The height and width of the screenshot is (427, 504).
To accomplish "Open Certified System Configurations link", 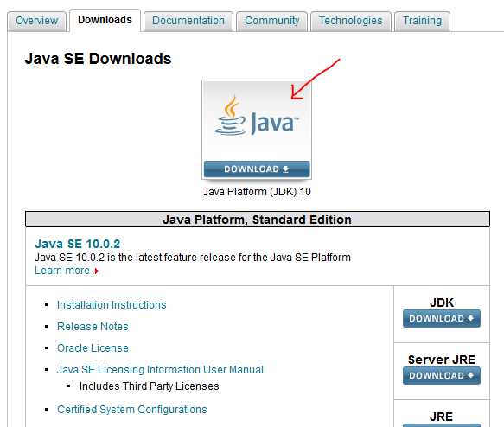I will (x=131, y=410).
